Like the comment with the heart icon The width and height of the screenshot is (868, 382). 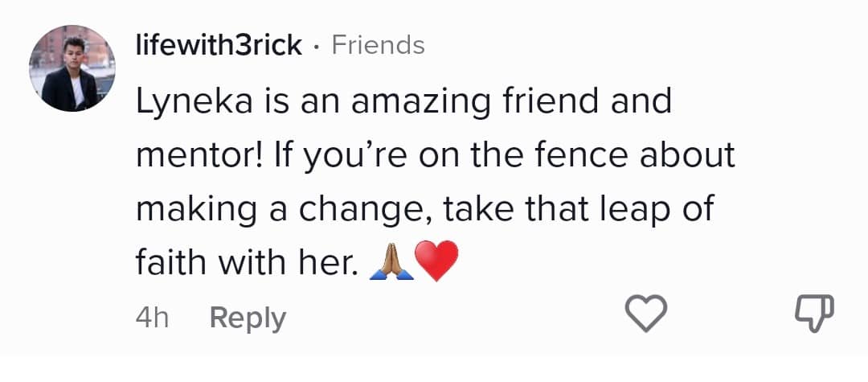pos(646,314)
